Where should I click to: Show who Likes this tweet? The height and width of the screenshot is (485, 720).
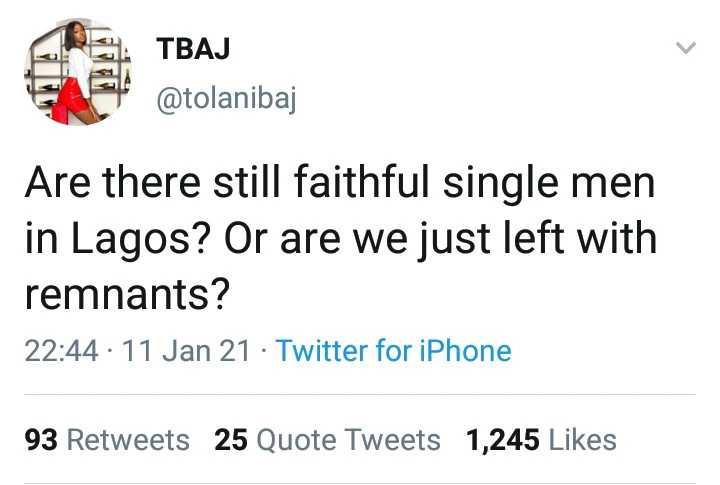click(x=540, y=440)
